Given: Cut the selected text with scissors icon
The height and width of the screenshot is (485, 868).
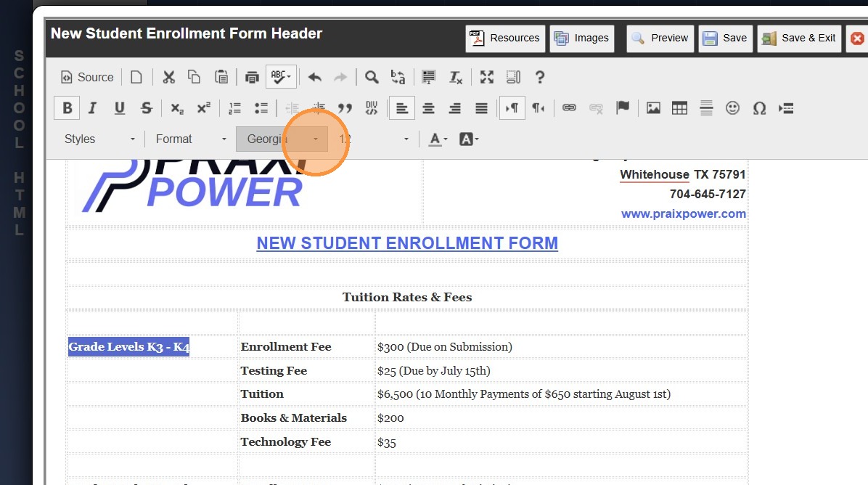Looking at the screenshot, I should pos(169,77).
